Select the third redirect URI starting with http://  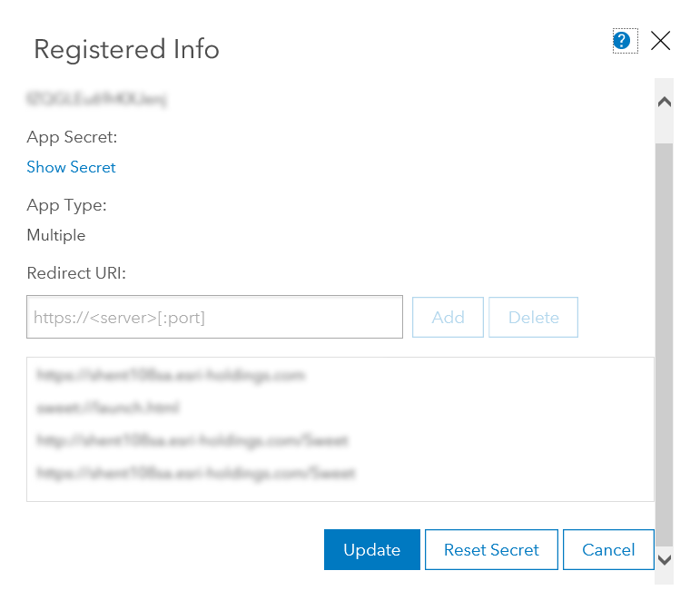pos(192,440)
